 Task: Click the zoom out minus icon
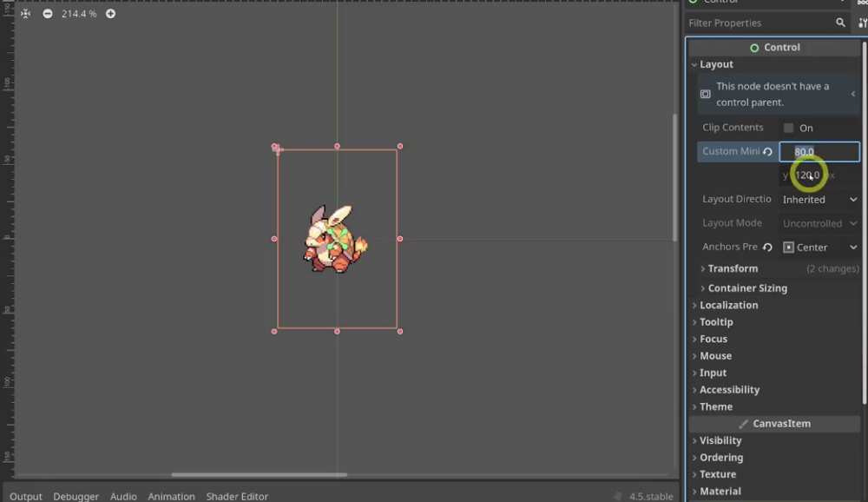coord(48,14)
